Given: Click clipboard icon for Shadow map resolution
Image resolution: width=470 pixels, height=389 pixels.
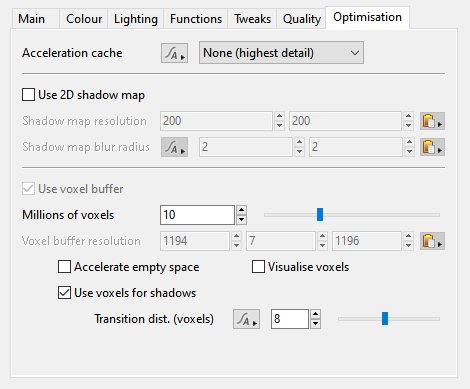Looking at the screenshot, I should (432, 121).
